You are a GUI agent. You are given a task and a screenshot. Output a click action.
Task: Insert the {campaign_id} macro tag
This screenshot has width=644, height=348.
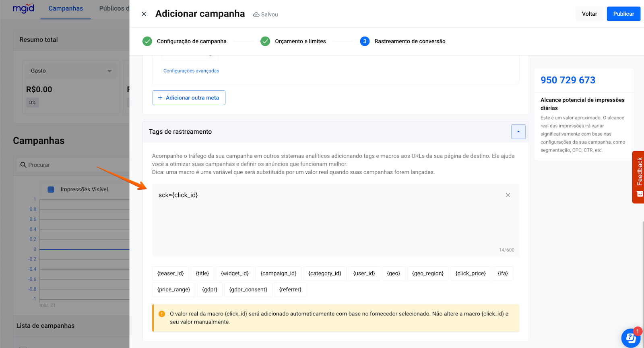279,273
